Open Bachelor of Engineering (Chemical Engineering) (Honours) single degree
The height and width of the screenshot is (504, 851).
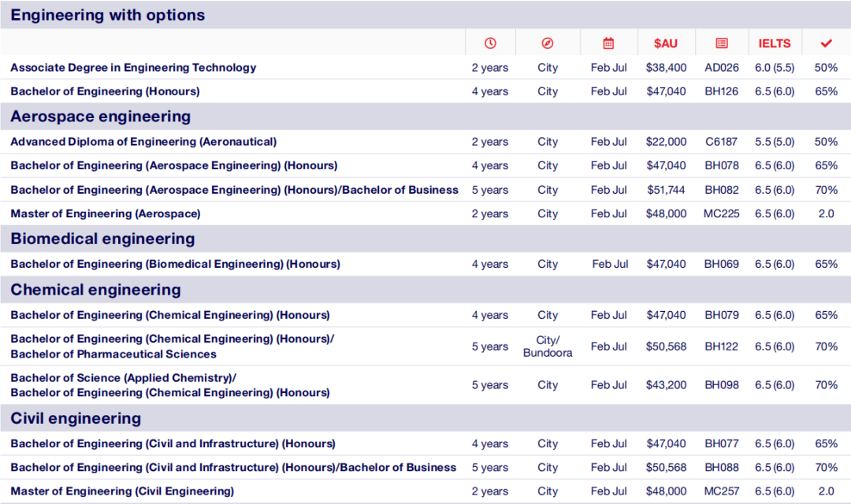pos(170,315)
